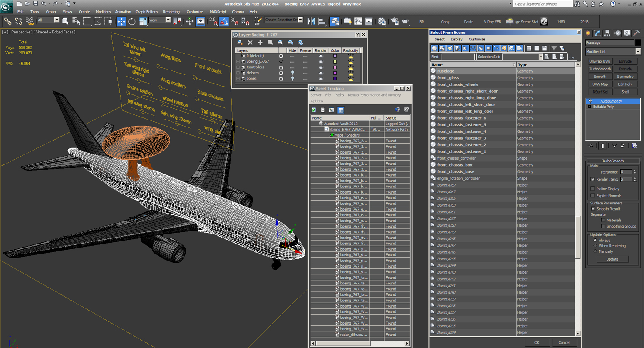Open the Selection Set dropdown in Select From Scene
The height and width of the screenshot is (348, 644).
coord(541,57)
